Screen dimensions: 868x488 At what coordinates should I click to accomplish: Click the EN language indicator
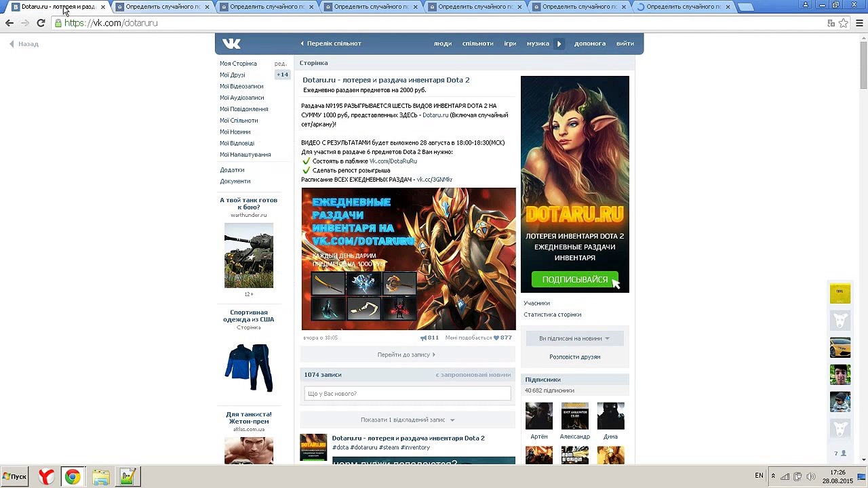click(x=759, y=476)
